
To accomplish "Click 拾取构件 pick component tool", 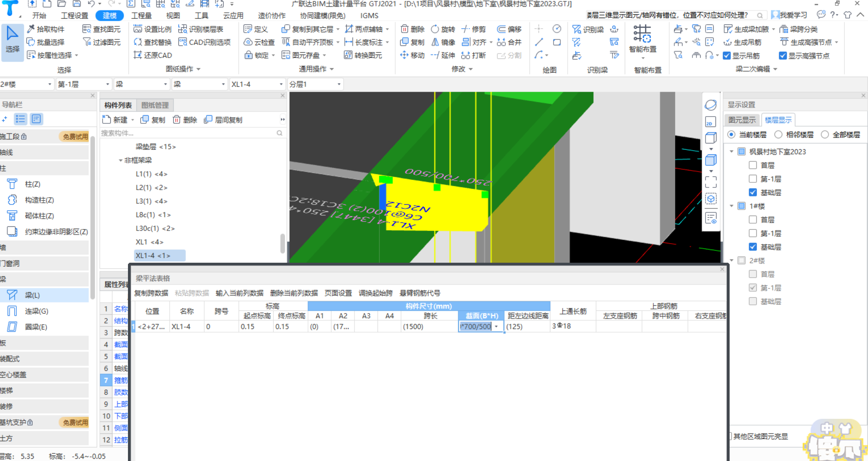I will click(45, 29).
